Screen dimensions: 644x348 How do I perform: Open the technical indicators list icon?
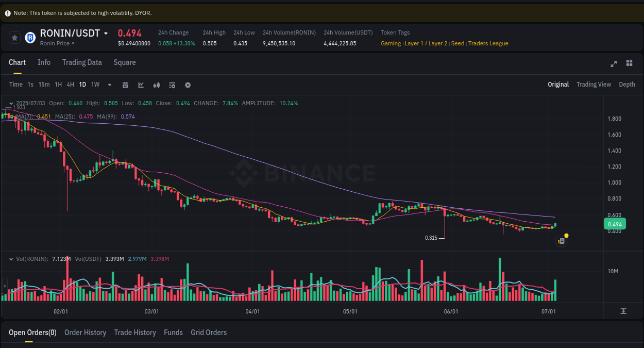pos(172,85)
